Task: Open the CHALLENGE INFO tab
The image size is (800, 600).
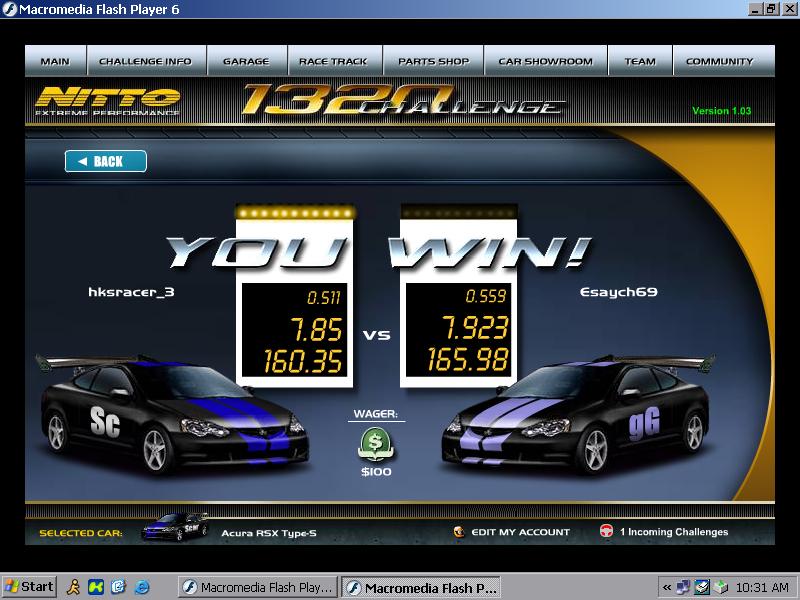Action: [146, 61]
